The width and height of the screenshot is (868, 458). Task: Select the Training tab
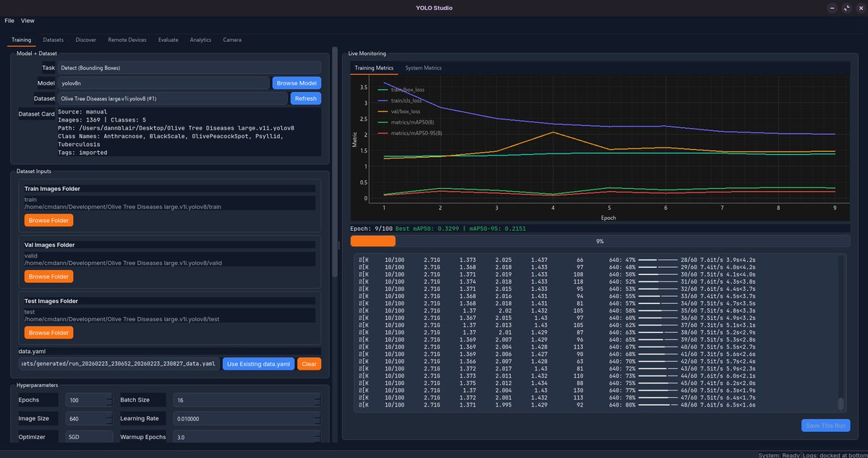(21, 40)
